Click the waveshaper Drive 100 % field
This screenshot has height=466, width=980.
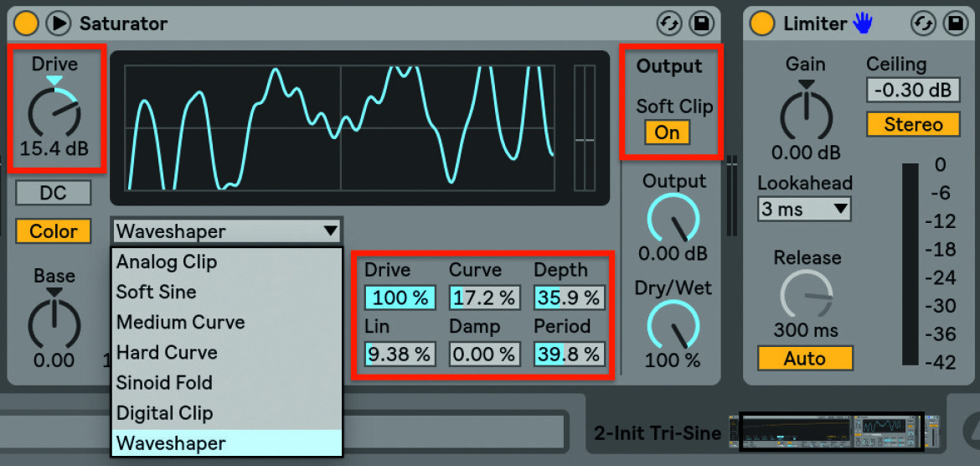tap(400, 298)
